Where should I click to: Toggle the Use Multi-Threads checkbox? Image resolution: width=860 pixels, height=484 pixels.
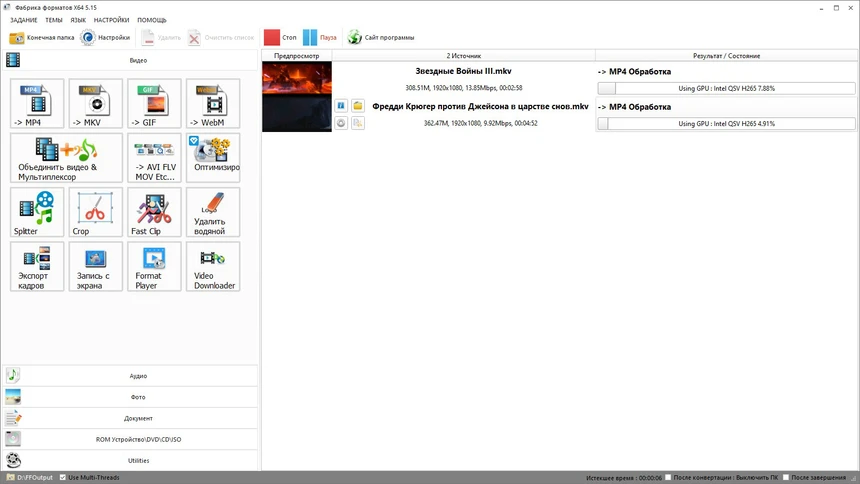pos(63,477)
